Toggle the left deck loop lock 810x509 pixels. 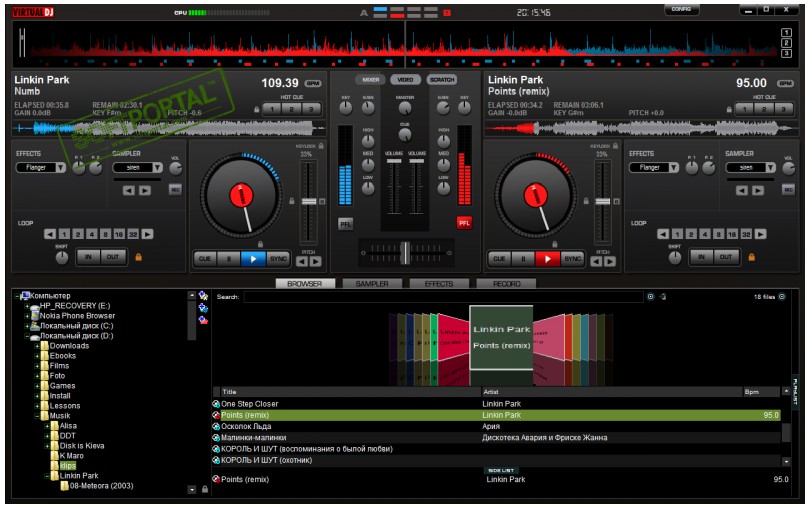pos(138,257)
